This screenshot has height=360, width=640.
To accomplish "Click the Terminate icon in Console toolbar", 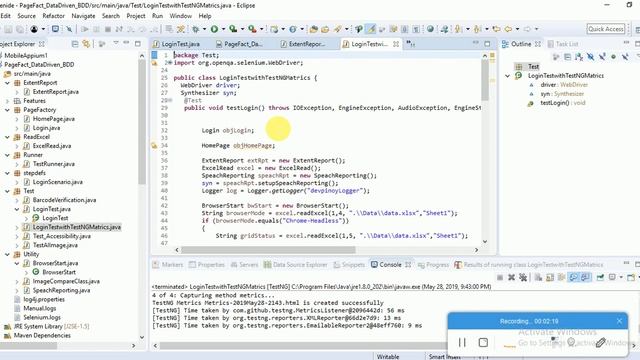I will point(500,277).
